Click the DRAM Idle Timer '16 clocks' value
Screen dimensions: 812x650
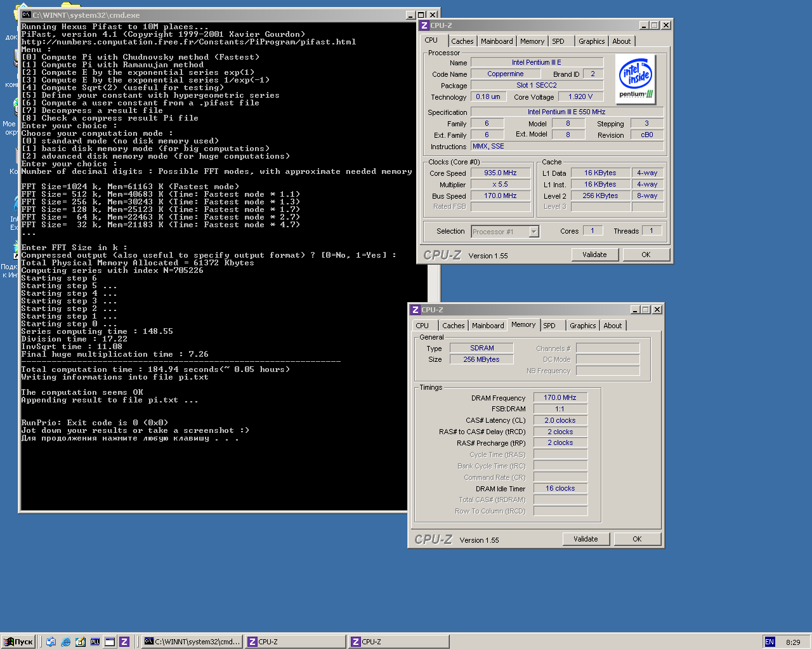pyautogui.click(x=560, y=488)
